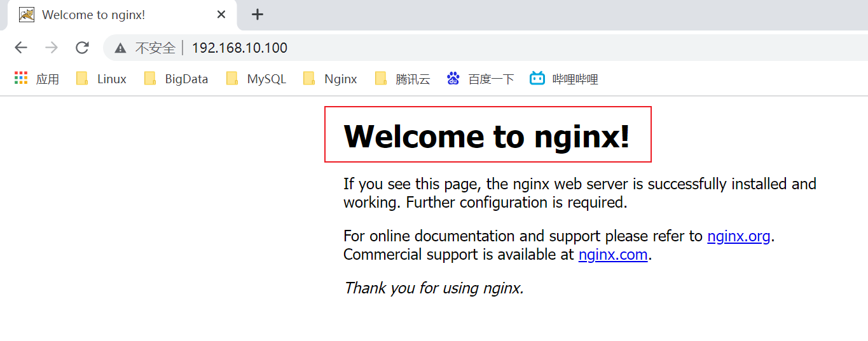868x341 pixels.
Task: Follow the nginx.org link
Action: [x=739, y=236]
